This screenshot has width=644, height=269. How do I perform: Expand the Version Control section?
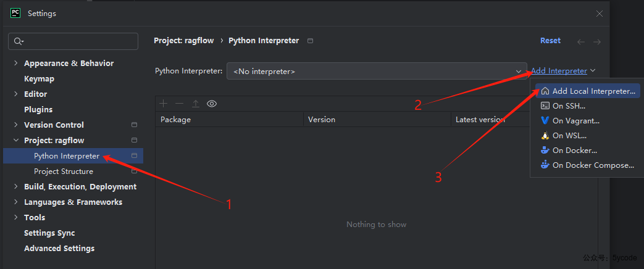(15, 125)
